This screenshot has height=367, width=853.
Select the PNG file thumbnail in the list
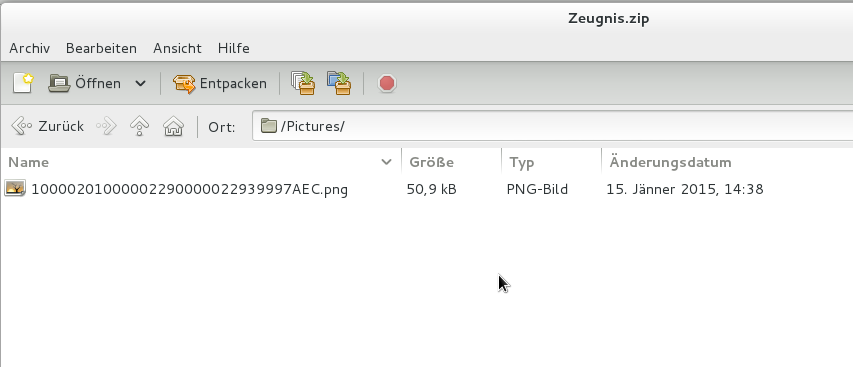click(x=15, y=189)
